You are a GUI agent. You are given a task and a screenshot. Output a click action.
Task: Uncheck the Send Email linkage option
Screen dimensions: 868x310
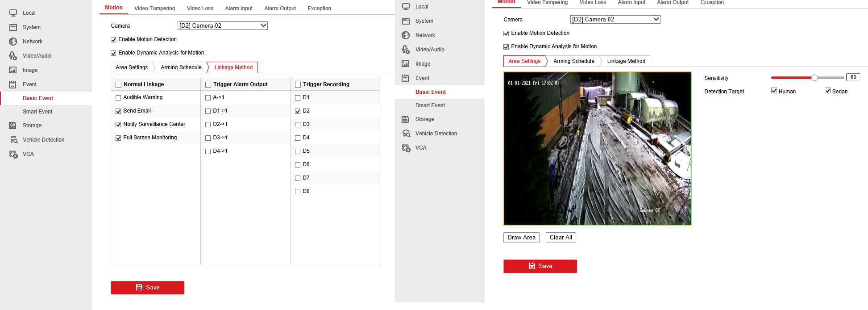[x=118, y=111]
